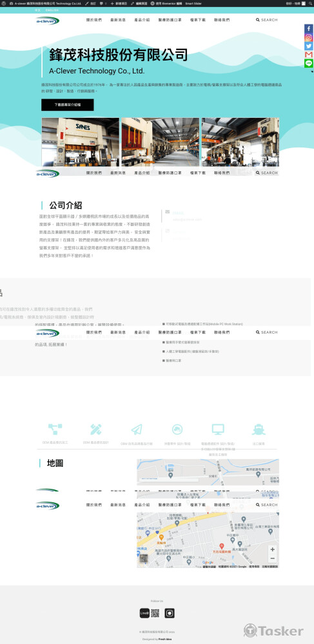Open the 新增項目 admin bar menu
This screenshot has height=644, width=314.
(119, 3)
